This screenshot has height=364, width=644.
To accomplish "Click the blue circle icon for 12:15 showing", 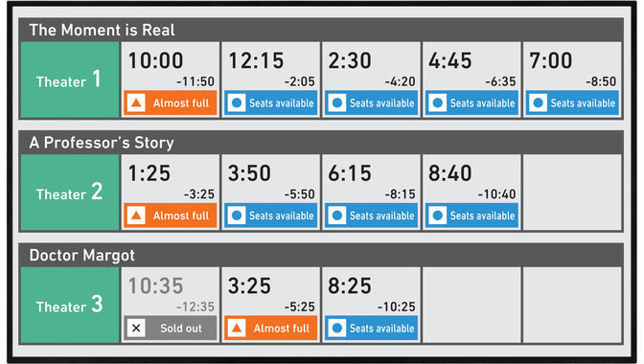I will (237, 102).
